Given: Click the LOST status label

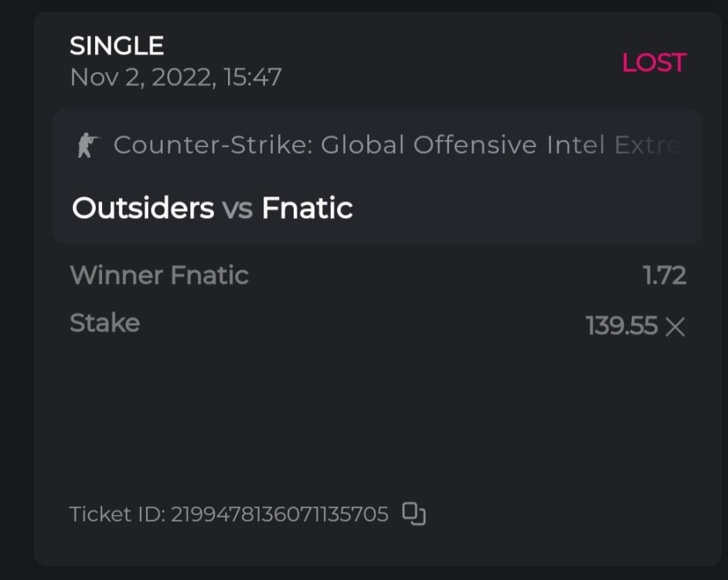Looking at the screenshot, I should click(x=654, y=63).
